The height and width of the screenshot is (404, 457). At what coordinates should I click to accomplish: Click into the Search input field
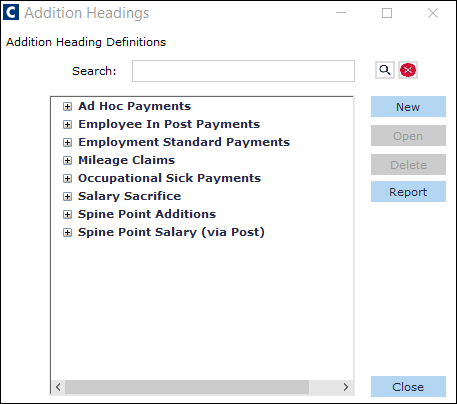tap(243, 71)
